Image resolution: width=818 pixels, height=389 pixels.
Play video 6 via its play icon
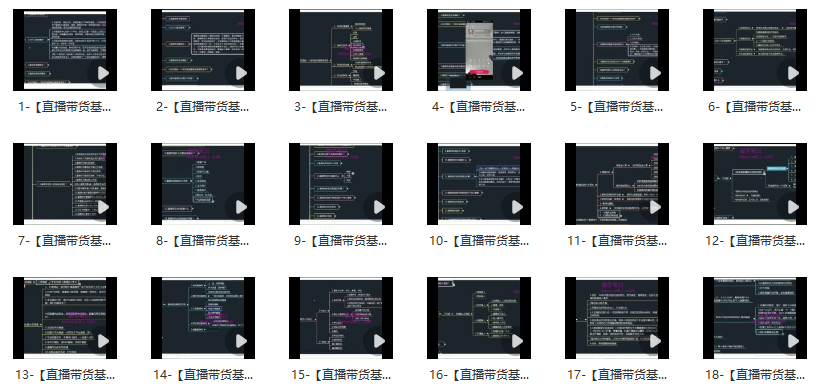[x=792, y=73]
